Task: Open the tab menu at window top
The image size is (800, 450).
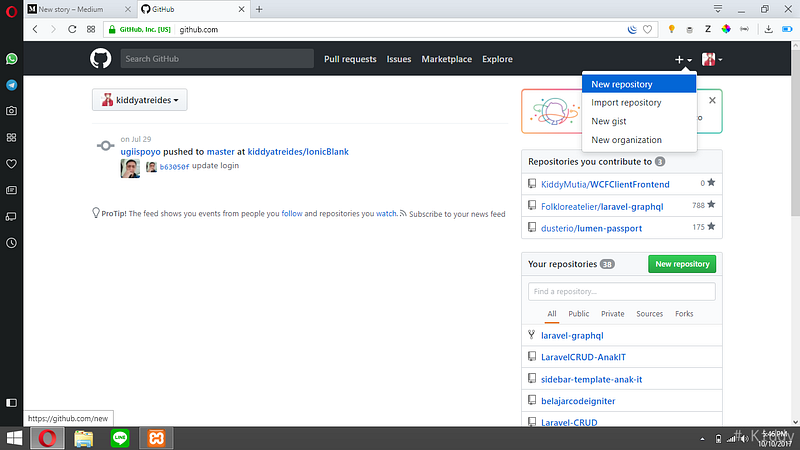Action: (x=718, y=9)
